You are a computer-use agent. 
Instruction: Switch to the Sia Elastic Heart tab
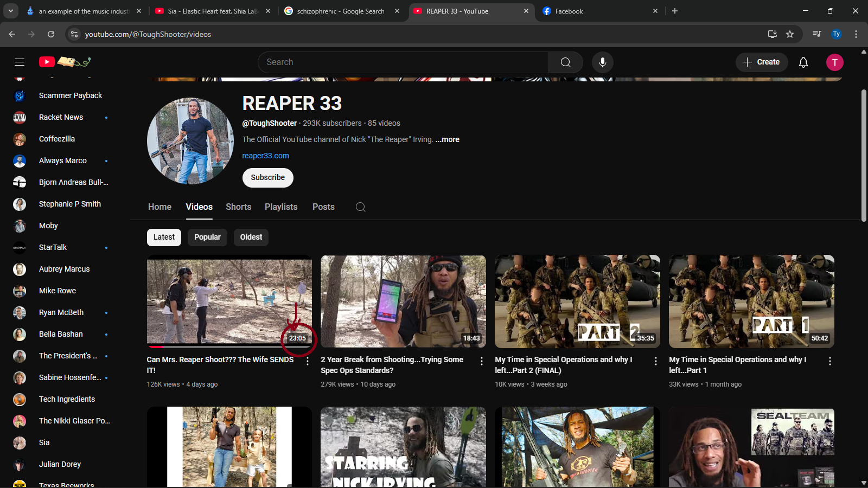click(213, 11)
